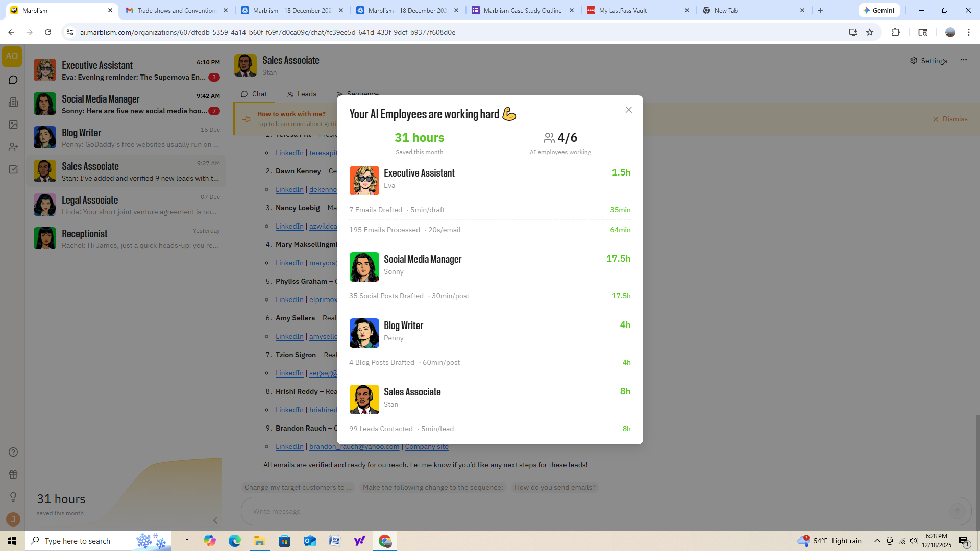Click Sonny's Social Media Manager avatar in dialog
The image size is (980, 551).
pos(364,267)
